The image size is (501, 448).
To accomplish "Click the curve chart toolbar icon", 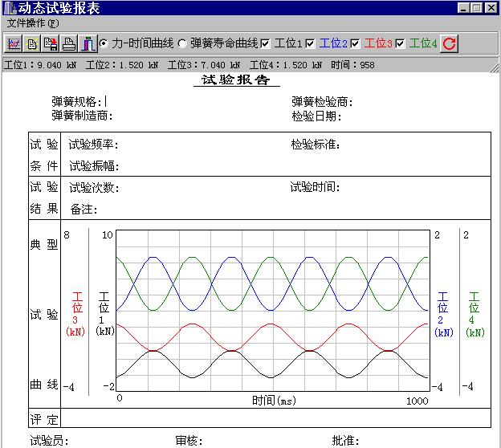I will [x=14, y=43].
